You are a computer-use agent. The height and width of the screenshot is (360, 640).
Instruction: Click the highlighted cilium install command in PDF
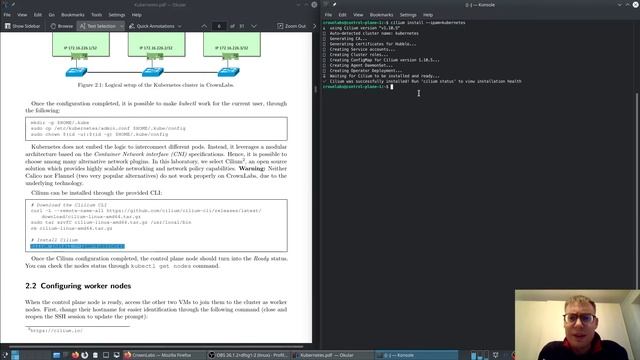click(x=77, y=246)
